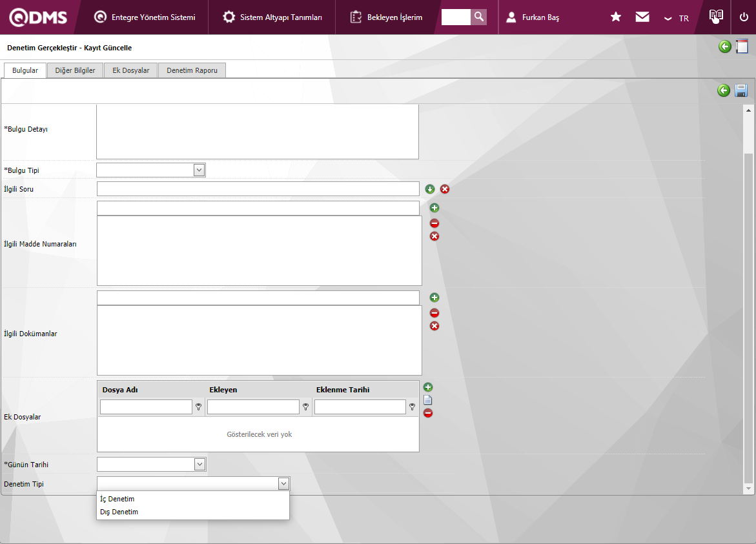This screenshot has width=756, height=544.
Task: Choose Dış Denetim option
Action: pyautogui.click(x=119, y=512)
